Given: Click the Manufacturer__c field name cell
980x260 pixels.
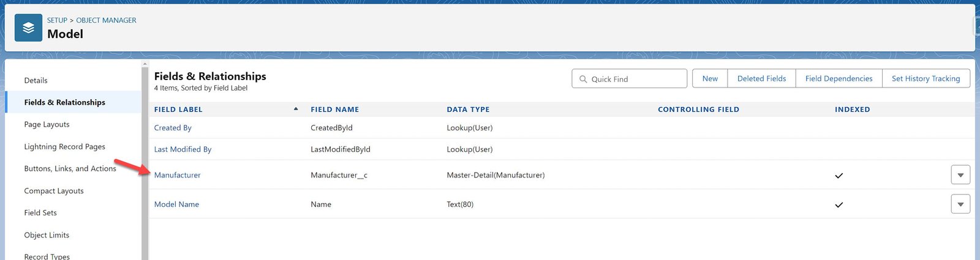Looking at the screenshot, I should point(339,175).
